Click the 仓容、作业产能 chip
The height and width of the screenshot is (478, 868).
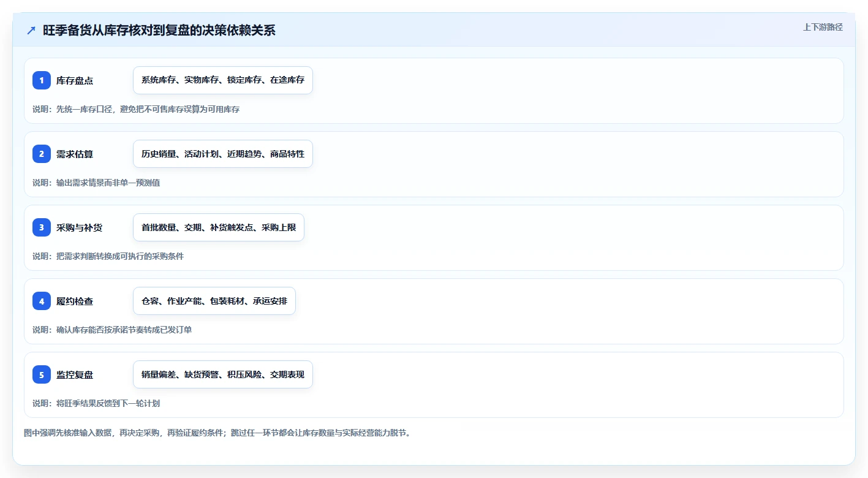214,301
